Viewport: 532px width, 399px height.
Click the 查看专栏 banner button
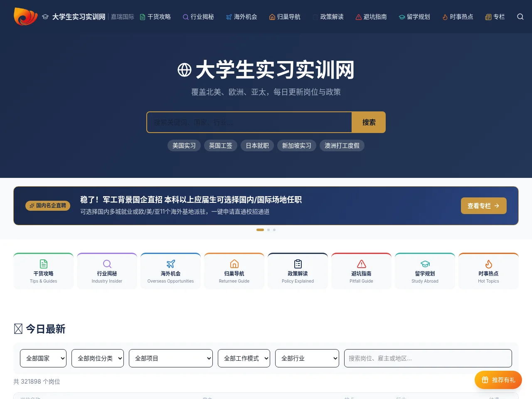(484, 206)
